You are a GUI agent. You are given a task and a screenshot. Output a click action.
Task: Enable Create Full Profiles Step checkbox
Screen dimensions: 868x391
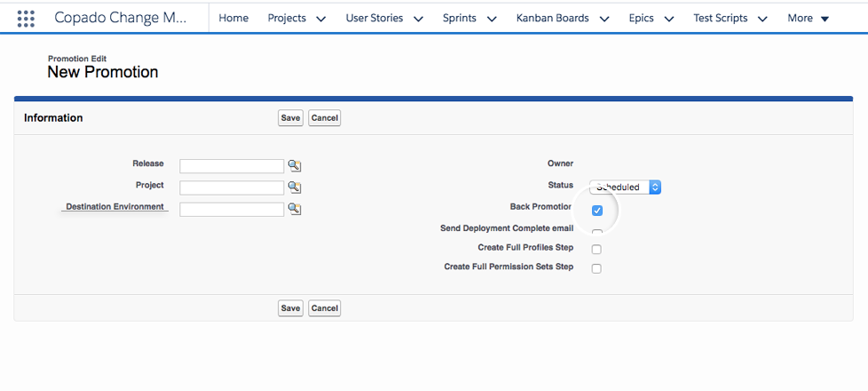pyautogui.click(x=596, y=249)
